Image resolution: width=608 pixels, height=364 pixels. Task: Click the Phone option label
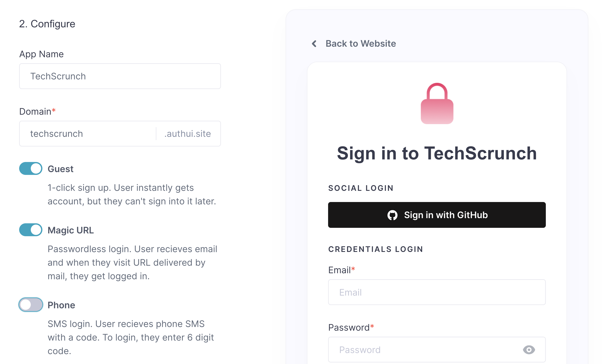tap(61, 305)
